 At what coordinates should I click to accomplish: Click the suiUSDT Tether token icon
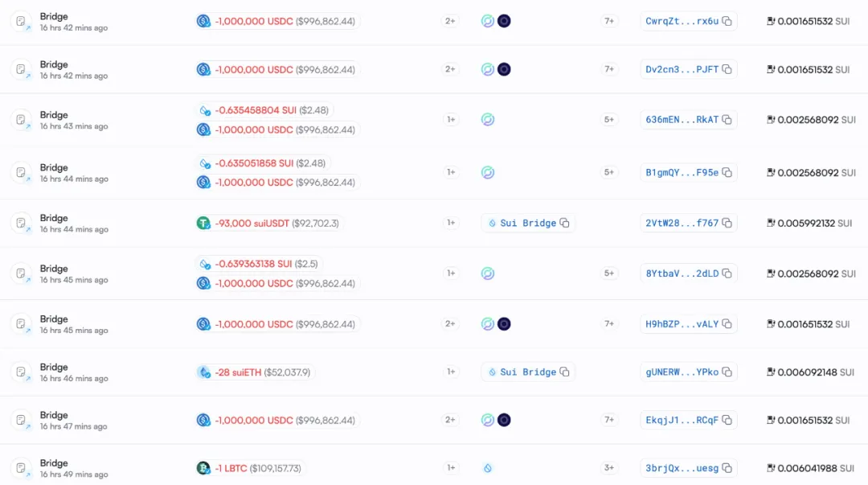point(203,223)
